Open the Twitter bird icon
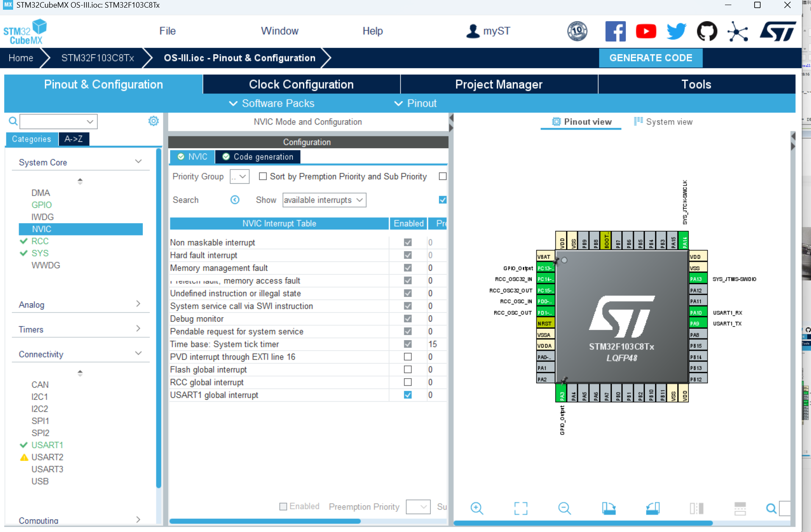 tap(676, 31)
